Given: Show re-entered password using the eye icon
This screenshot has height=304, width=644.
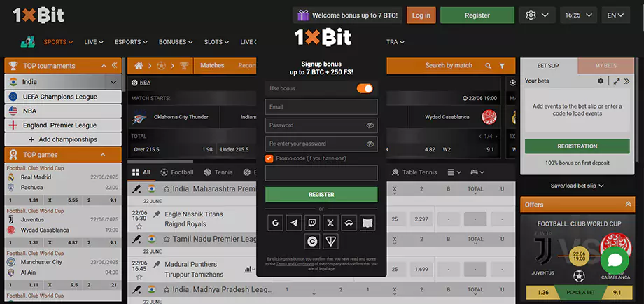Looking at the screenshot, I should (370, 144).
